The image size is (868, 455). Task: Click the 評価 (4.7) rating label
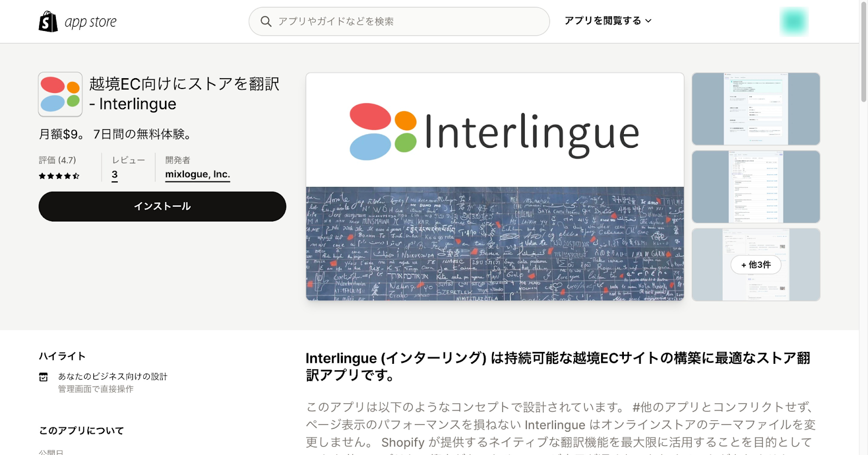58,160
